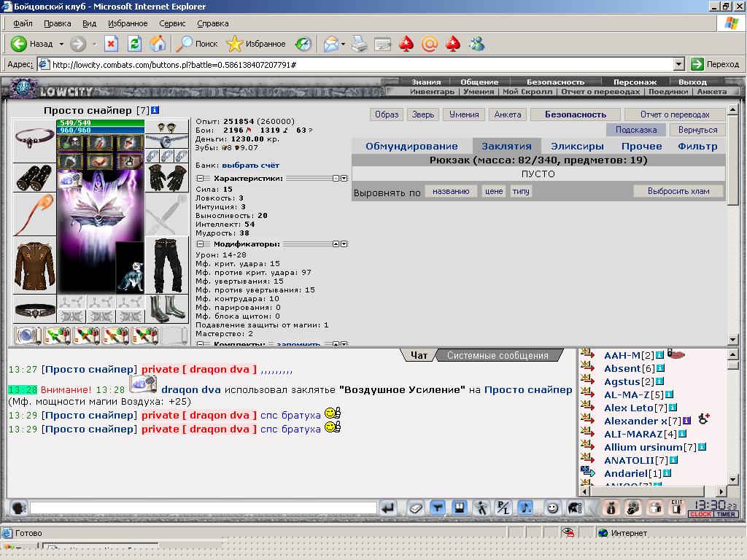Open the Файл menu
The height and width of the screenshot is (560, 747).
tap(23, 23)
